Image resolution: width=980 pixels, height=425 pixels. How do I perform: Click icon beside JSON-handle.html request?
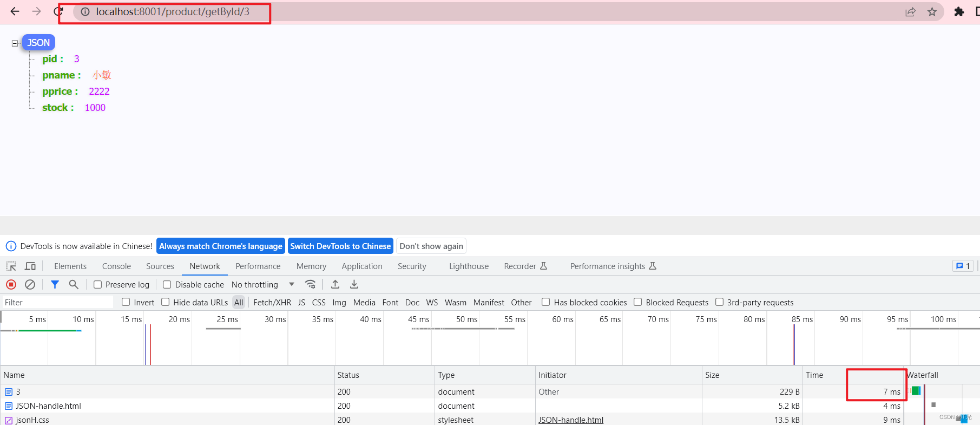click(9, 406)
